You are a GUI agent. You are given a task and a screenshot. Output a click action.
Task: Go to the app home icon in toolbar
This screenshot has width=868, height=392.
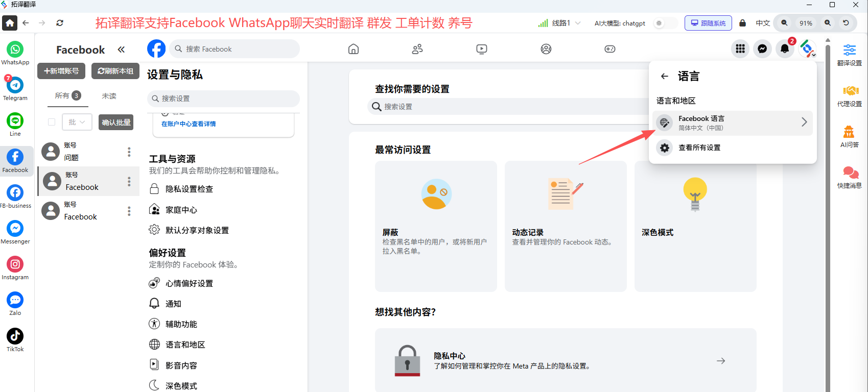pyautogui.click(x=10, y=23)
